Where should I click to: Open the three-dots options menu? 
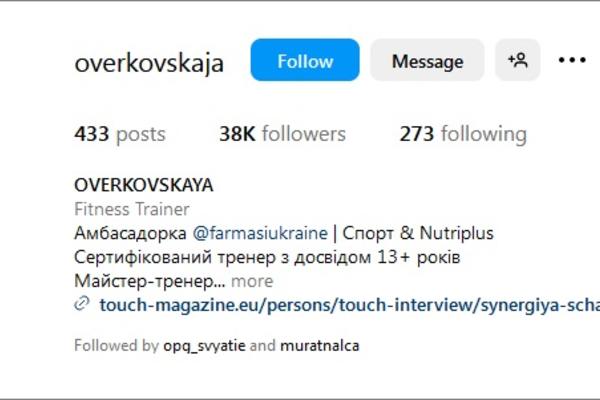tap(572, 60)
